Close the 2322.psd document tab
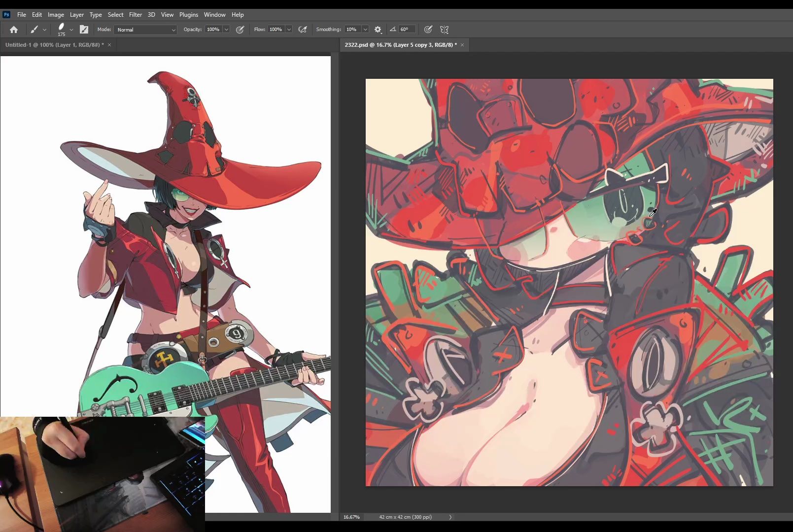The height and width of the screenshot is (532, 793). (x=462, y=45)
